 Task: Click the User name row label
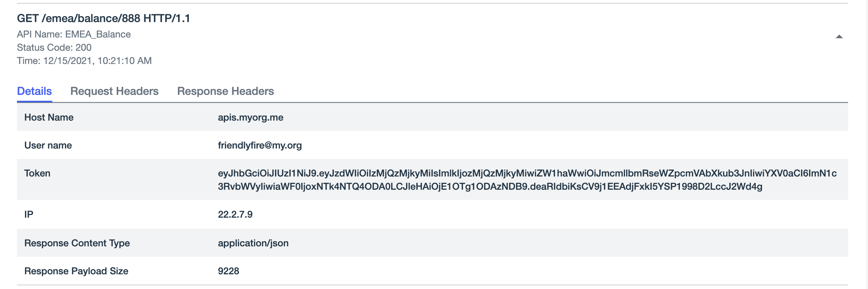[48, 145]
